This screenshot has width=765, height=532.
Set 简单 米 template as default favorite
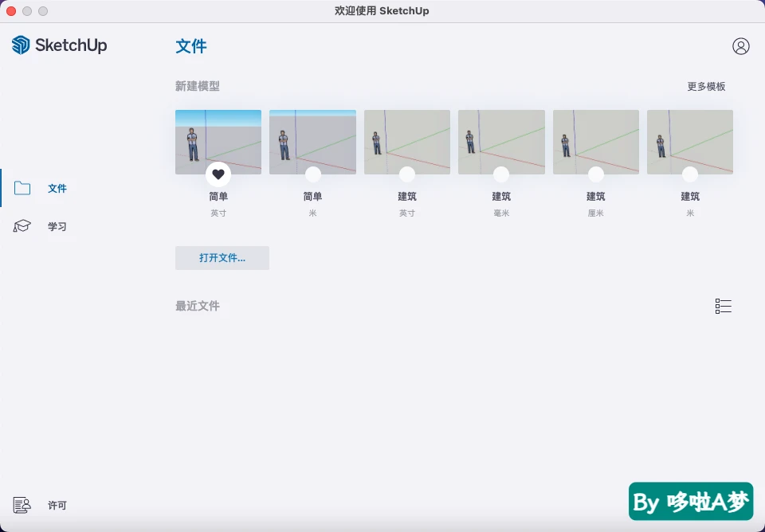click(x=312, y=174)
